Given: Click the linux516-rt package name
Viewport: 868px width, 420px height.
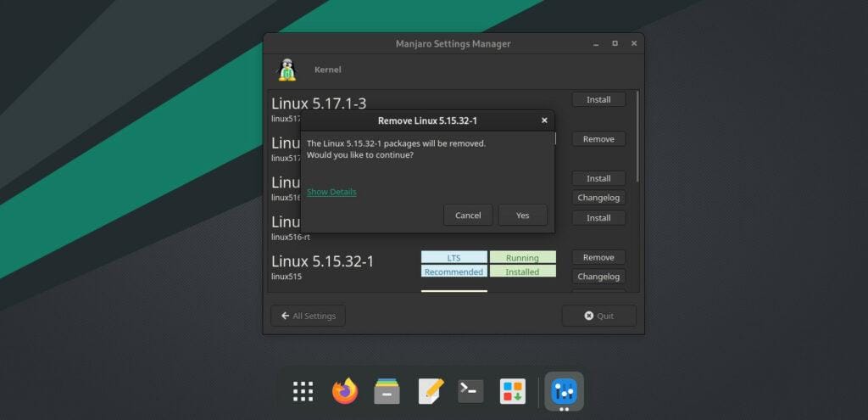Looking at the screenshot, I should [291, 237].
